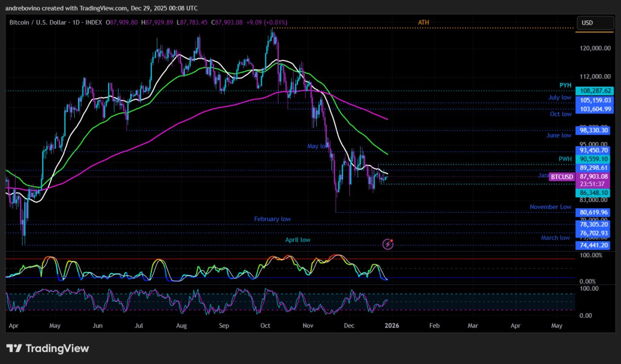The image size is (621, 364).
Task: Click the current price 87,903.08 label
Action: [594, 177]
